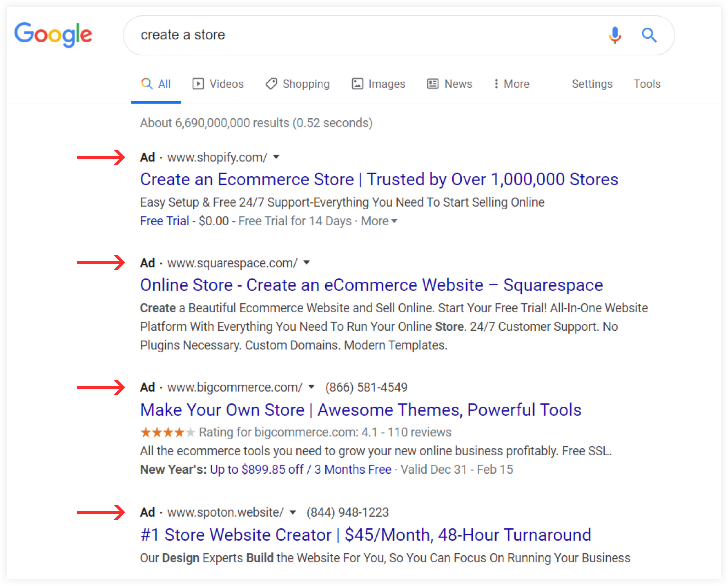The image size is (728, 586).
Task: Click the www.squarespace.com/ URL text
Action: (232, 263)
